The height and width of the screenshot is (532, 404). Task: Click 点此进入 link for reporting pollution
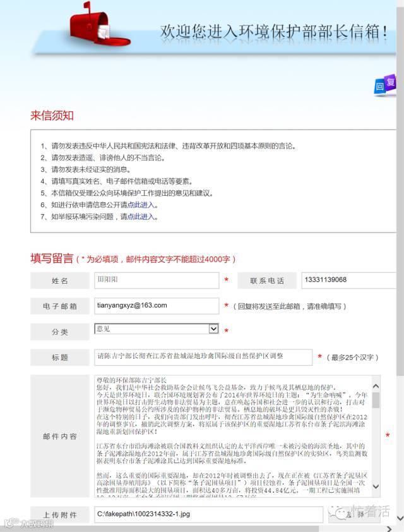pyautogui.click(x=141, y=217)
